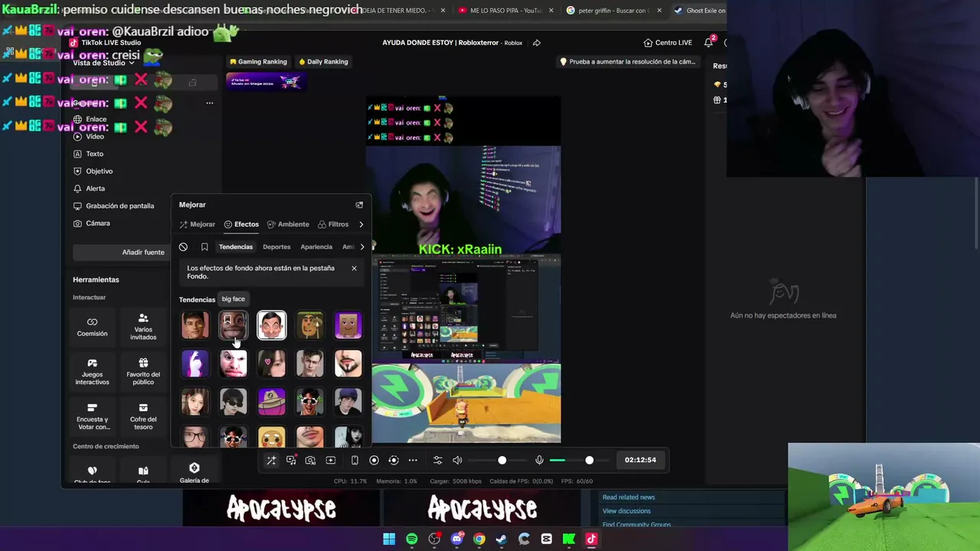Image resolution: width=980 pixels, height=551 pixels.
Task: Open the three-dot more options in the bottom bar
Action: point(413,460)
